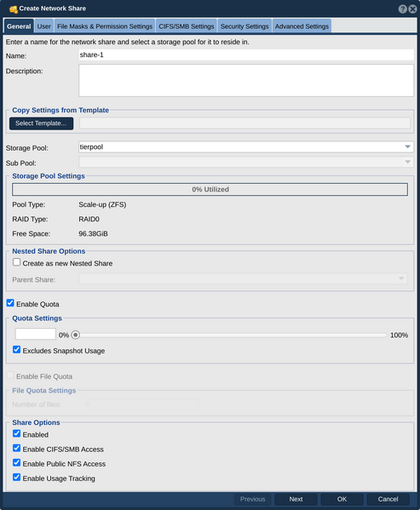This screenshot has height=510, width=420.
Task: Switch to the General tab
Action: click(x=19, y=26)
